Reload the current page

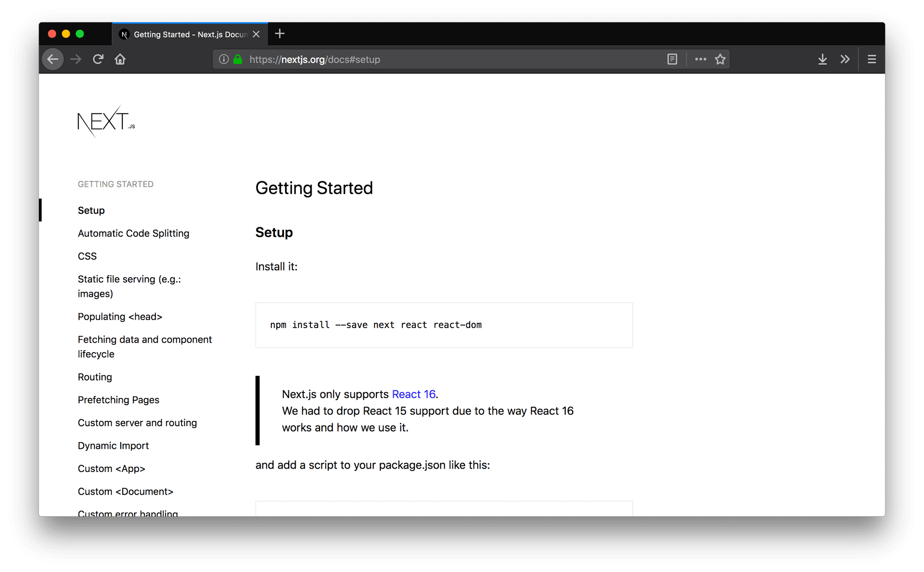click(x=98, y=59)
